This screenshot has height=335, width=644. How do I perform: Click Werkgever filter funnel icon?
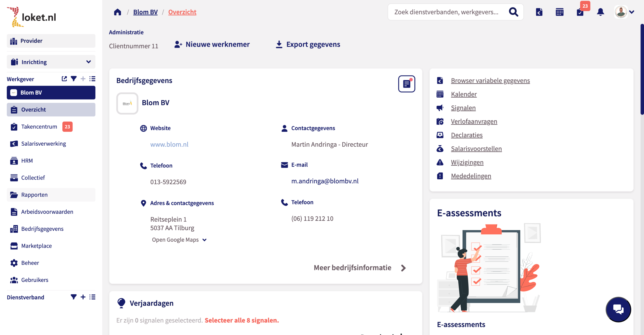click(x=73, y=79)
